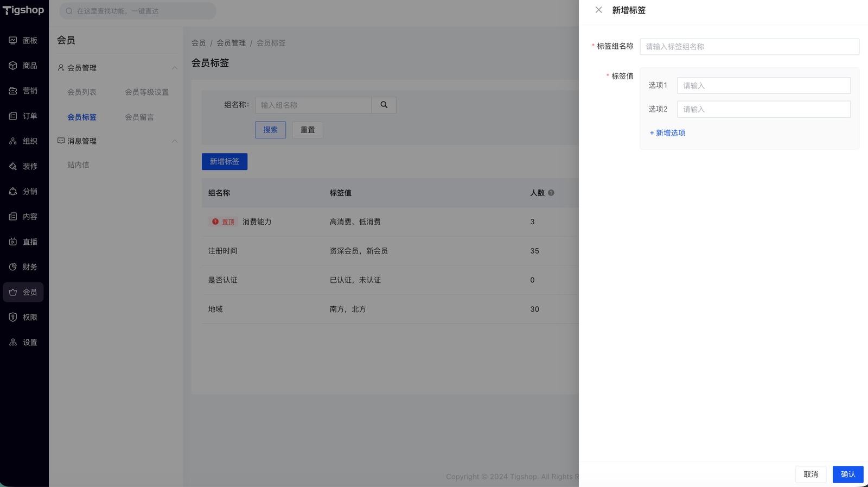The width and height of the screenshot is (868, 487).
Task: Open the live streaming (直播) sidebar icon
Action: [13, 242]
